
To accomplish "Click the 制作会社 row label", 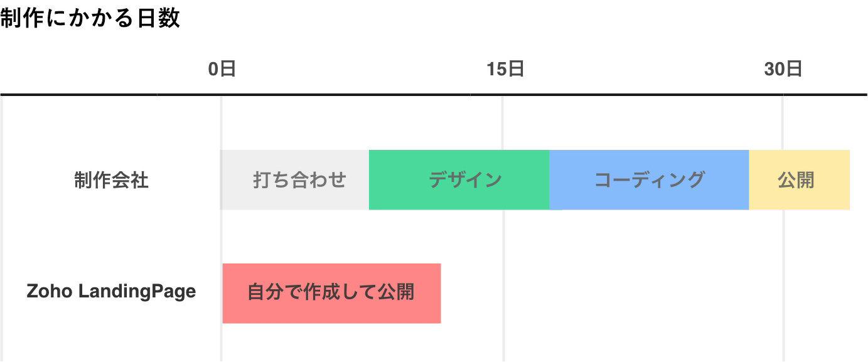I will click(111, 181).
